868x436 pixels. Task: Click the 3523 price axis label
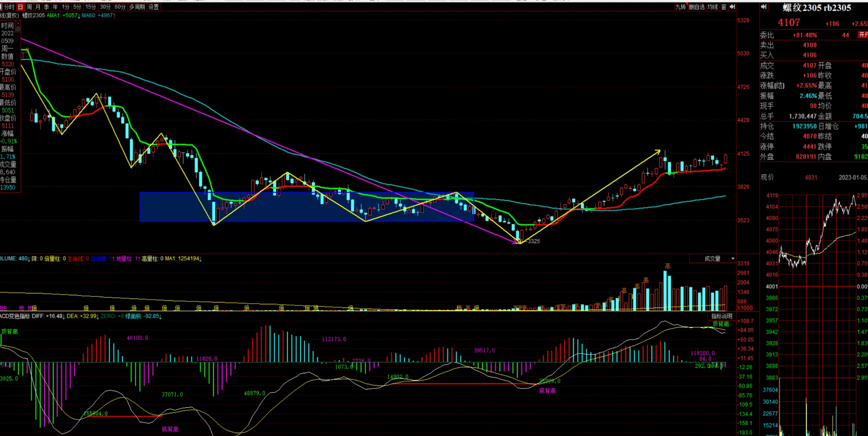743,220
